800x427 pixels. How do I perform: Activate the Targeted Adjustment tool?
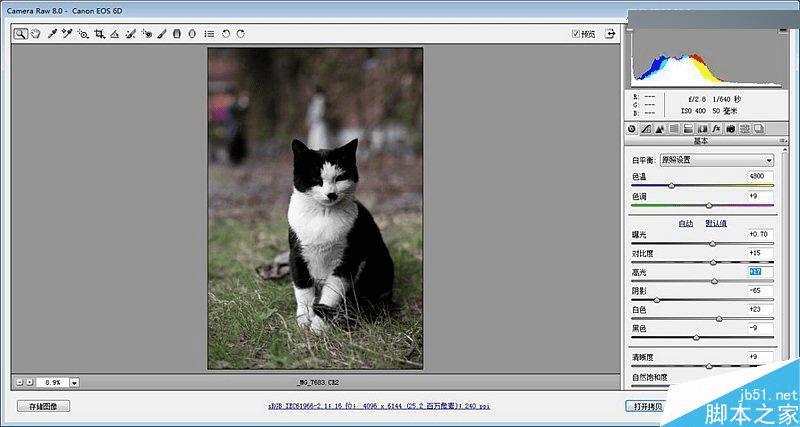[83, 34]
